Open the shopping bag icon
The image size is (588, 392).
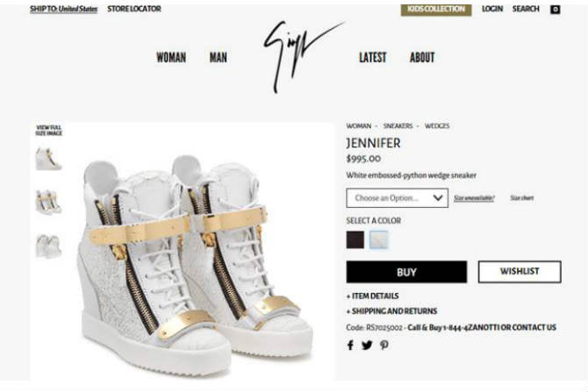(x=555, y=10)
